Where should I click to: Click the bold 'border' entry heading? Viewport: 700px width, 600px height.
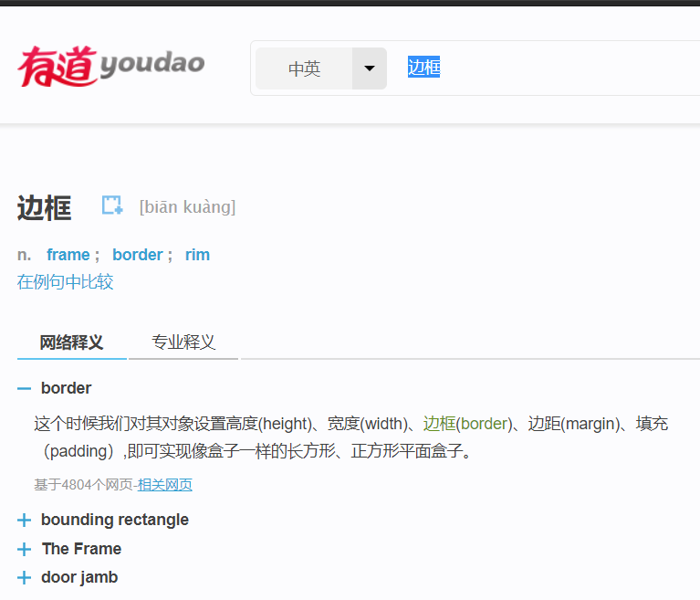(x=66, y=388)
